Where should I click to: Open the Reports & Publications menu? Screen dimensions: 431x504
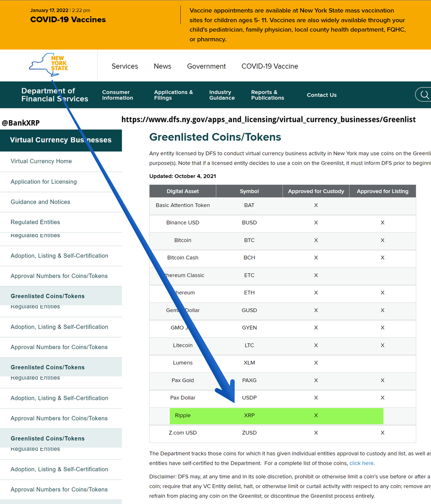[267, 95]
